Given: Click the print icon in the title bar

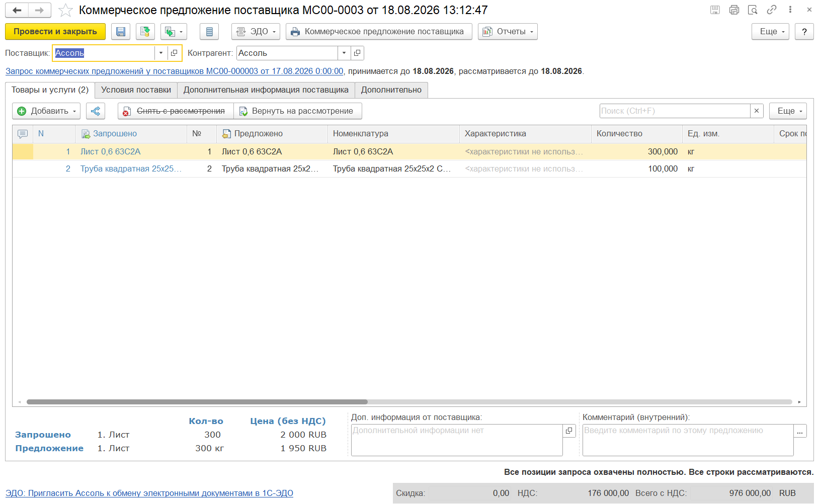Looking at the screenshot, I should [734, 10].
